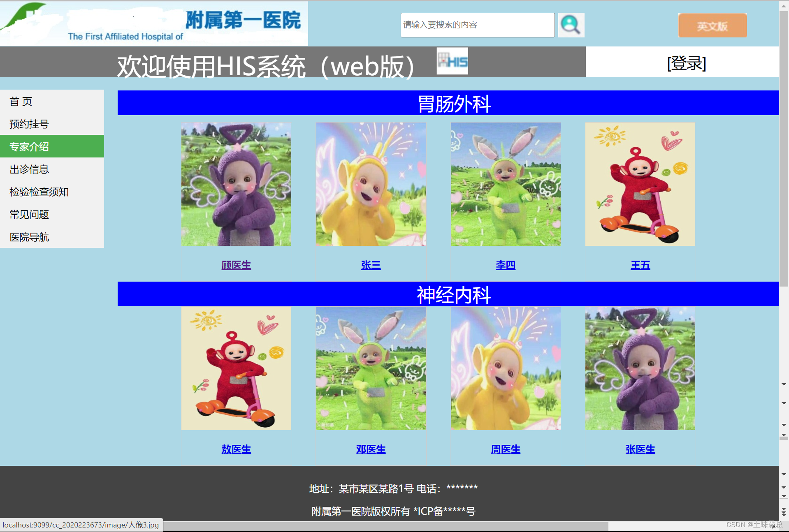789x532 pixels.
Task: Select 首页 in the sidebar menu
Action: point(21,102)
